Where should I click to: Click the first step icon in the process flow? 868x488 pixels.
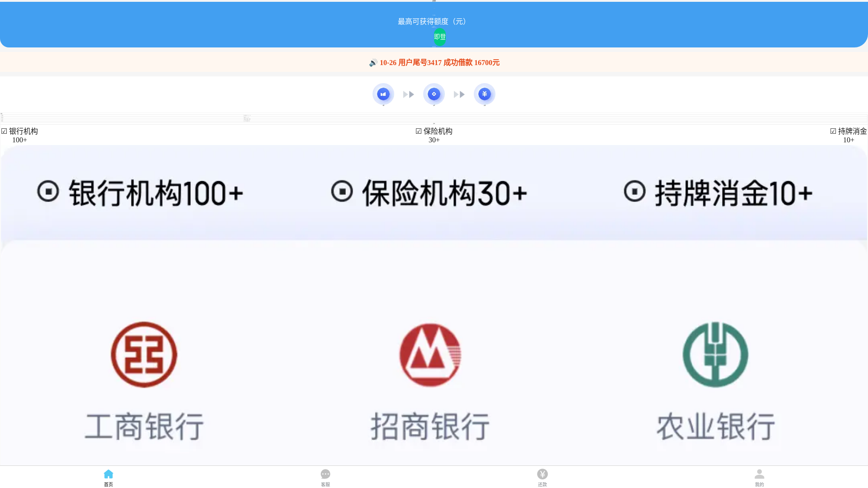[383, 94]
